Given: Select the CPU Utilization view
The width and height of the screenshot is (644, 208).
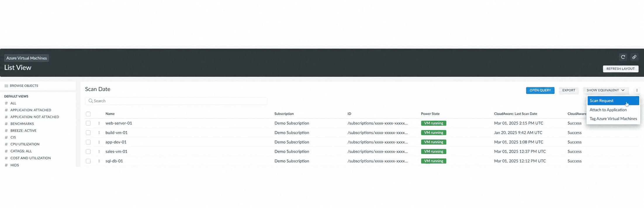Looking at the screenshot, I should (x=25, y=144).
